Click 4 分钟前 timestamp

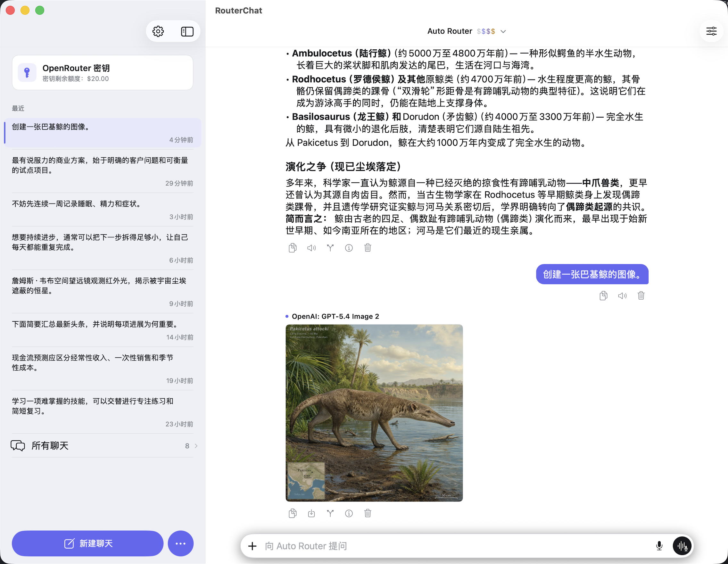(181, 140)
